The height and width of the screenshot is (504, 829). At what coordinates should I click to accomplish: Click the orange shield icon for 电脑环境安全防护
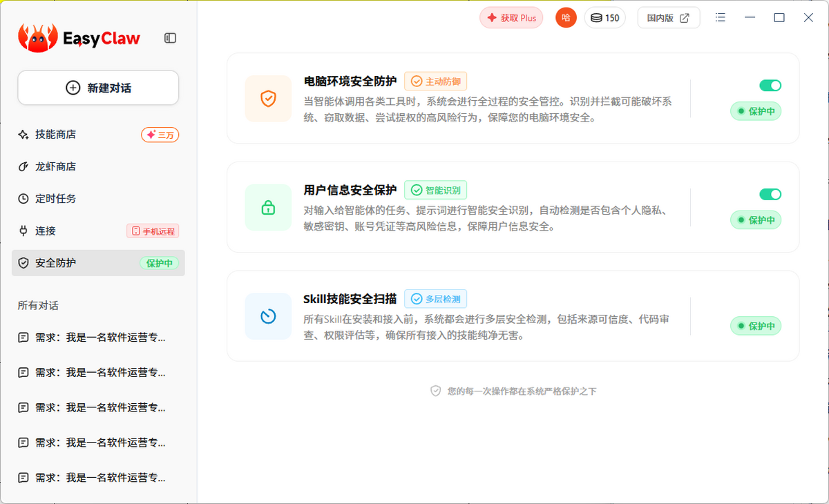[x=268, y=99]
